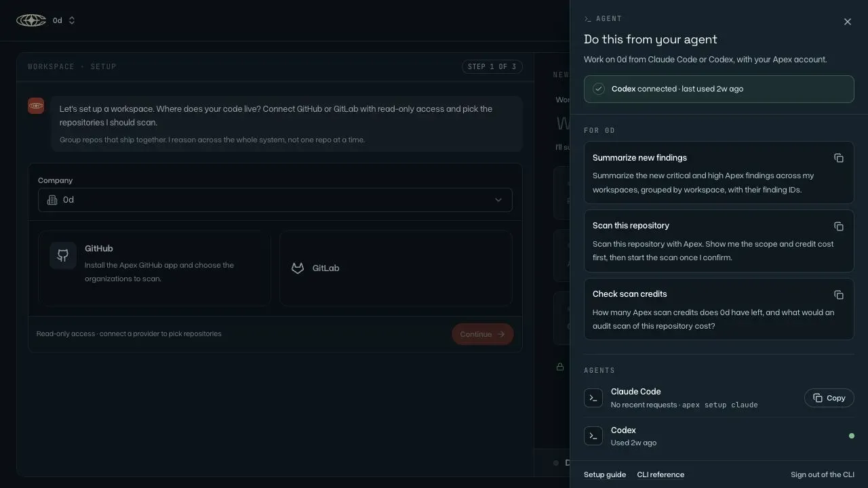This screenshot has width=868, height=488.
Task: Click the "Summarize new findings" title
Action: pyautogui.click(x=639, y=158)
